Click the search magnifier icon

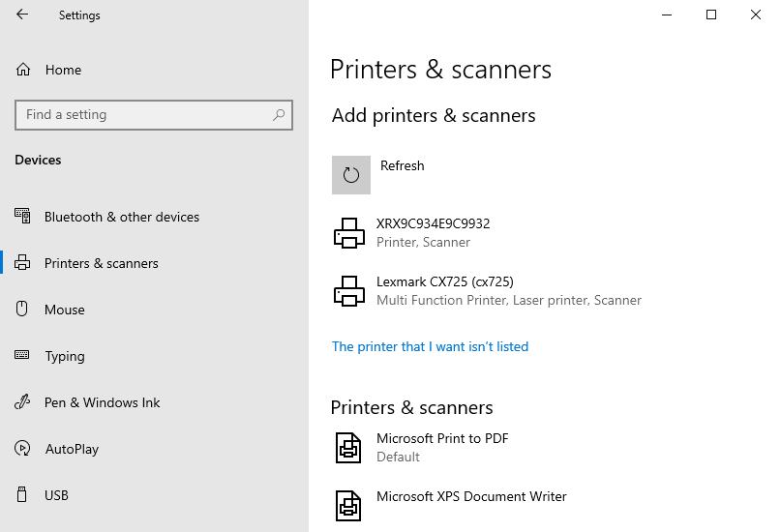pyautogui.click(x=279, y=114)
